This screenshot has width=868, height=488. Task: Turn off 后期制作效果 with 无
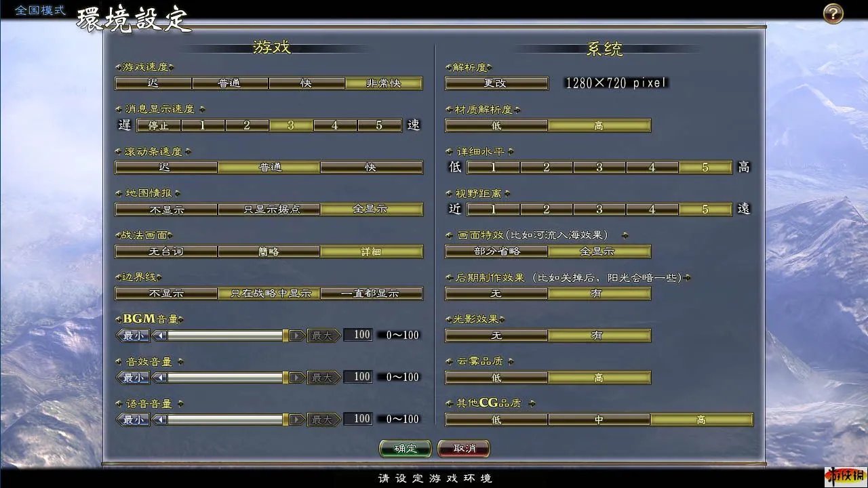pos(496,293)
